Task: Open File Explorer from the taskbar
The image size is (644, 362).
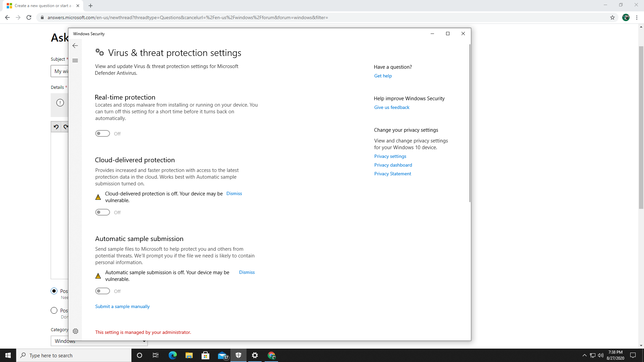Action: 189,355
